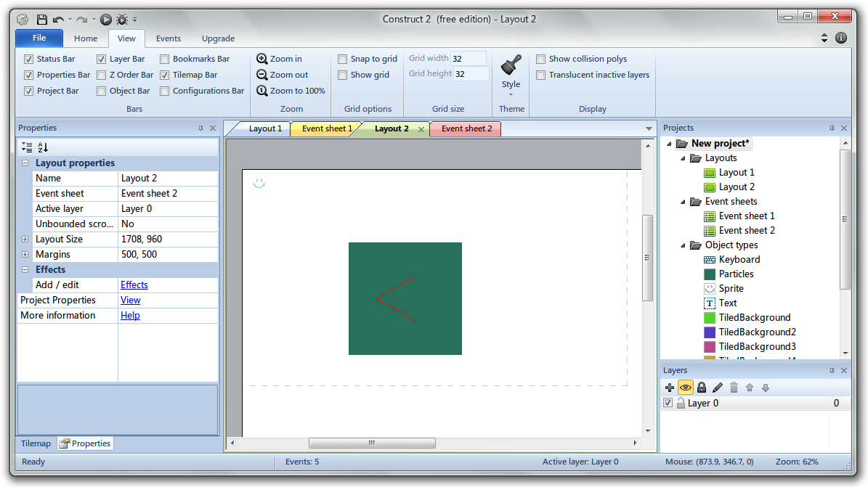This screenshot has height=487, width=868.
Task: Click the Undo arrow icon
Action: coord(59,20)
